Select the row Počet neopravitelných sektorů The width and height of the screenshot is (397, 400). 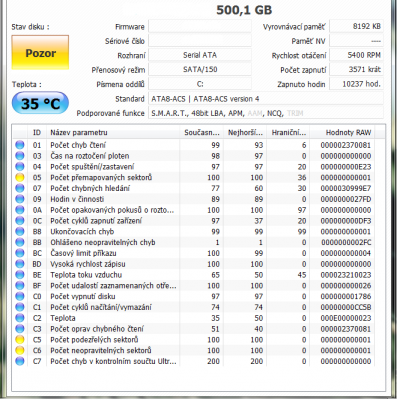click(x=193, y=350)
